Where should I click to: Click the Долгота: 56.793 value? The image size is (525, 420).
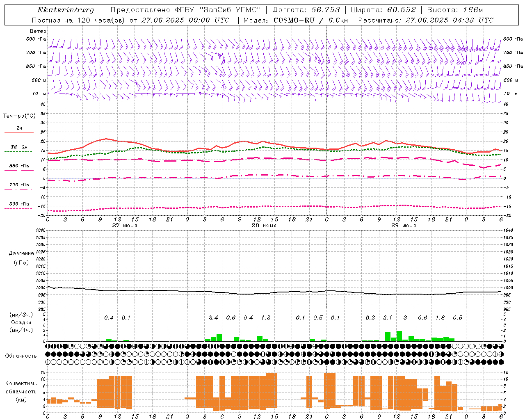pyautogui.click(x=306, y=10)
